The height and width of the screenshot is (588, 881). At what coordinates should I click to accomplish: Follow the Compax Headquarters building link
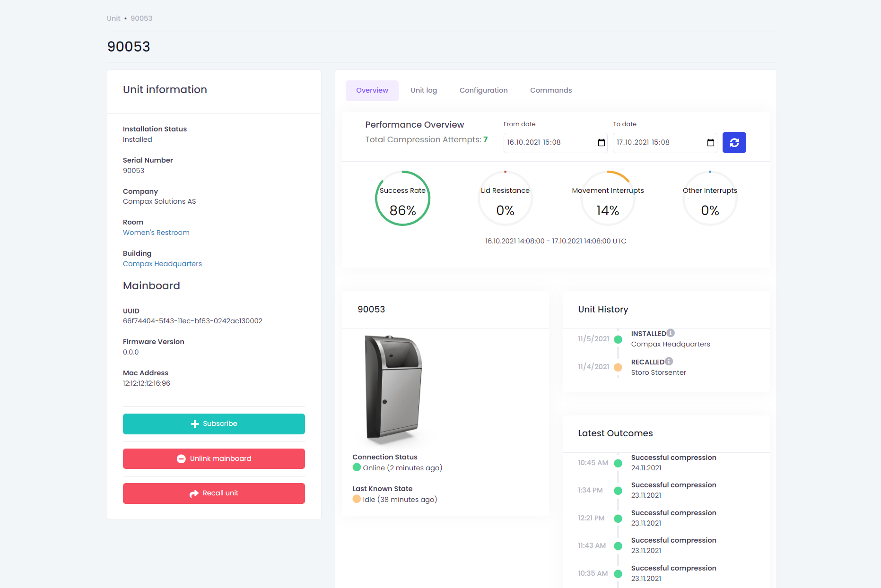162,264
